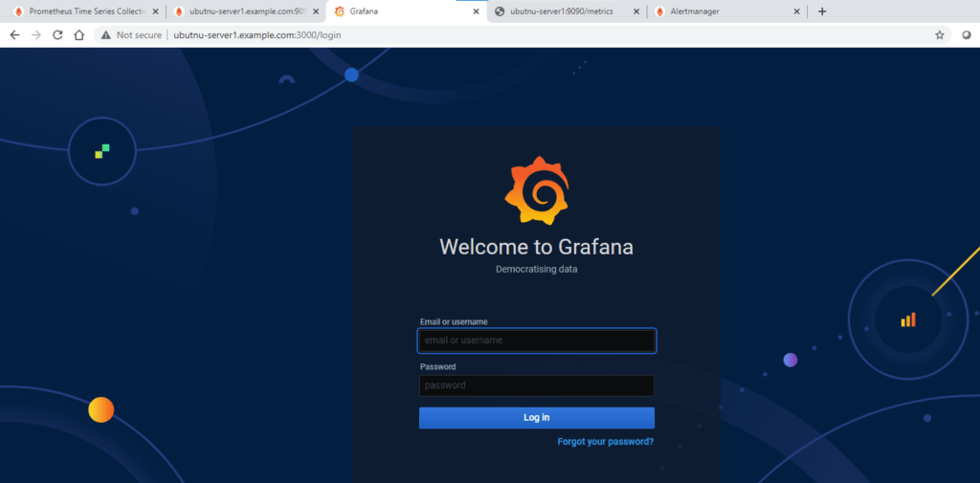Switch to the ubutnu-server1.example.com:909 tab
Image resolution: width=980 pixels, height=483 pixels.
point(247,11)
